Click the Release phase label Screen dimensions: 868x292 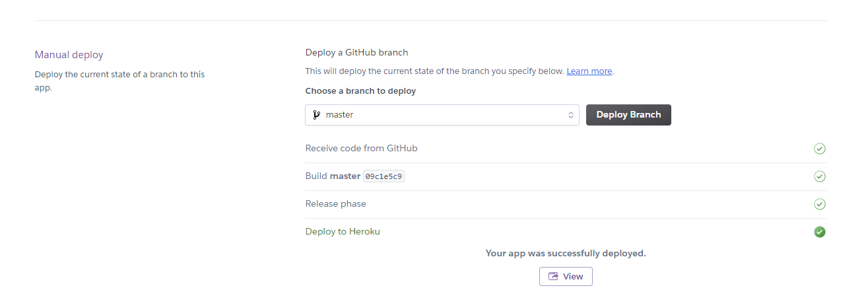click(x=335, y=203)
